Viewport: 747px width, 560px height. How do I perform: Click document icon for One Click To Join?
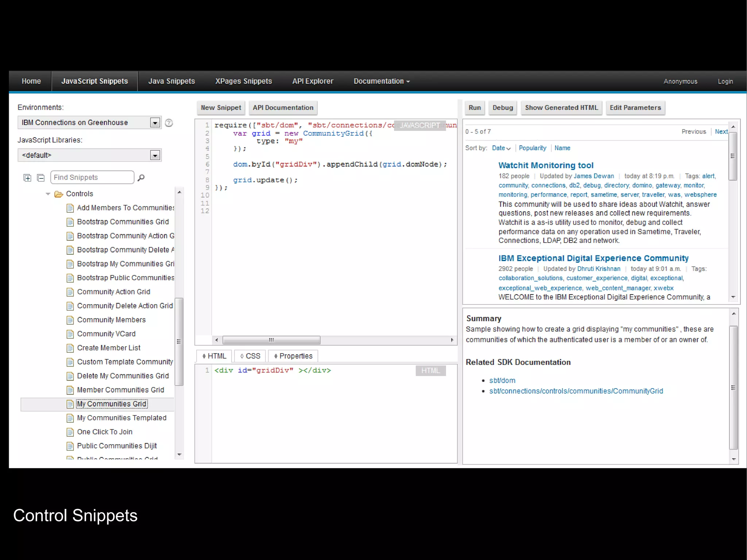tap(70, 432)
